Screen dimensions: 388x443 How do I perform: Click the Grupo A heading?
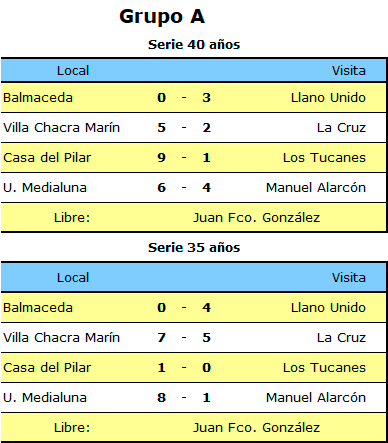[162, 17]
